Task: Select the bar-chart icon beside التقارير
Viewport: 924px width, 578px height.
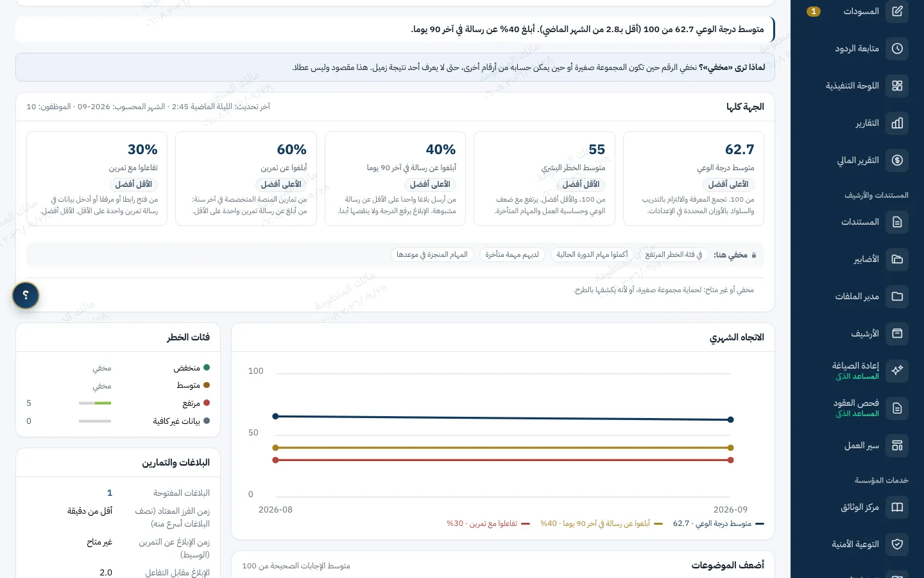Action: pos(897,123)
